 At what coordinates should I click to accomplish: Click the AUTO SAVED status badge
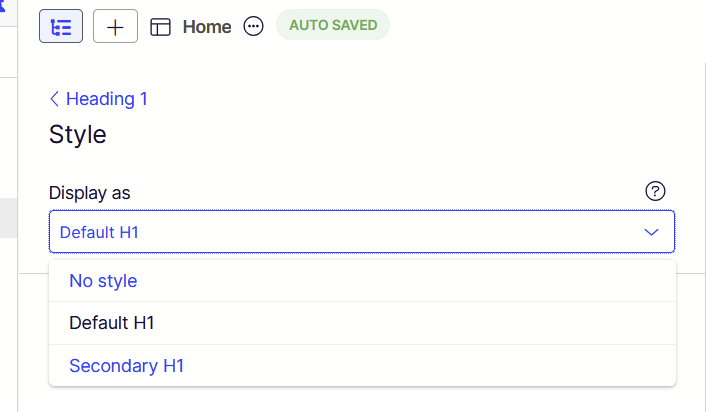(333, 26)
